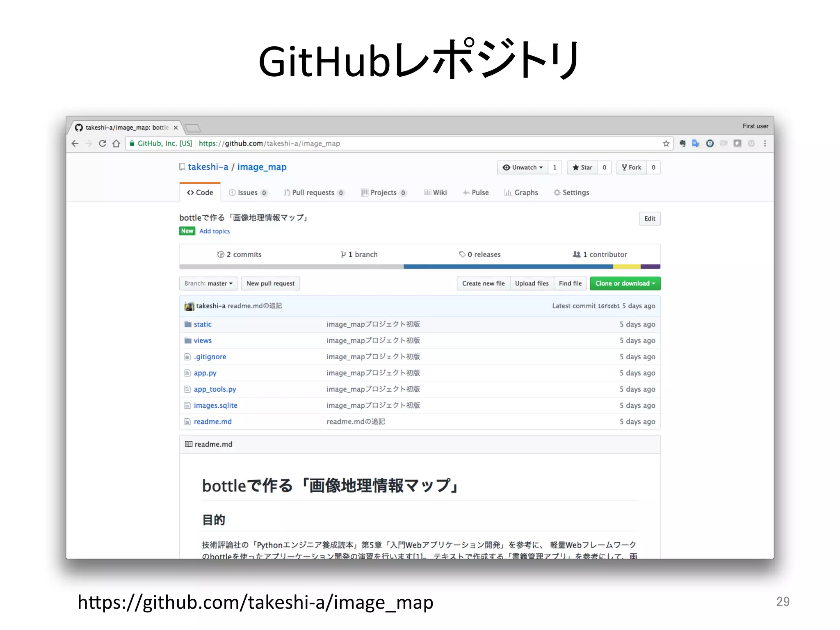Open the Graphs tab
This screenshot has height=630, width=840.
point(521,192)
